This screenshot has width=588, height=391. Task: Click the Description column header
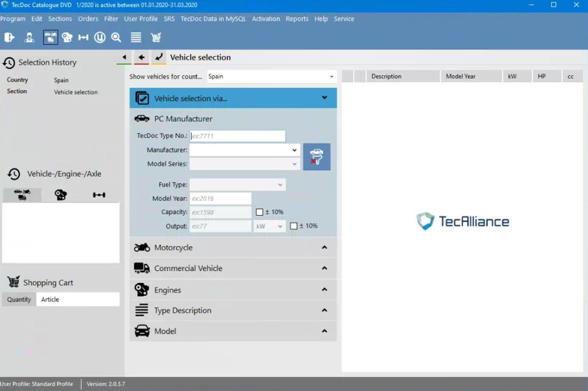(403, 76)
